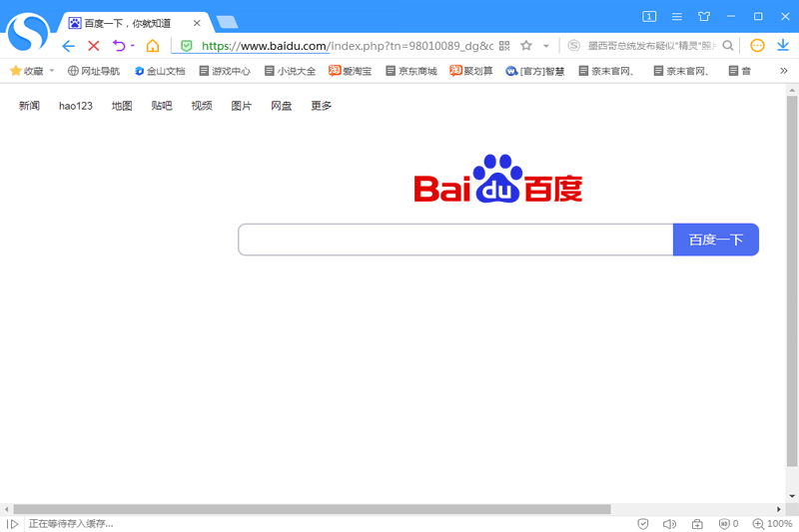Toggle the sidebar panel icon in the status bar
This screenshot has height=532, width=799.
tap(13, 524)
